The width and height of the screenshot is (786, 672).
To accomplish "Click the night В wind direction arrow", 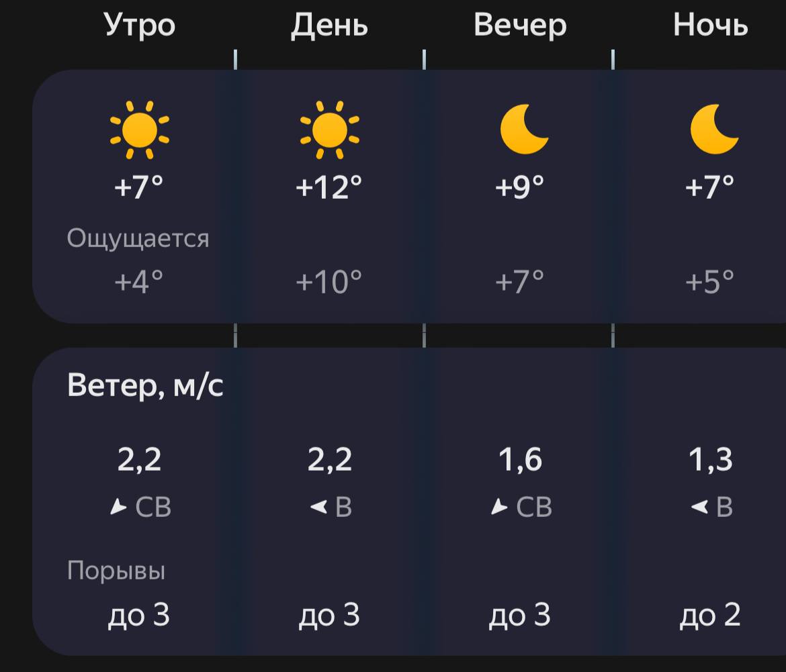I will (x=699, y=508).
